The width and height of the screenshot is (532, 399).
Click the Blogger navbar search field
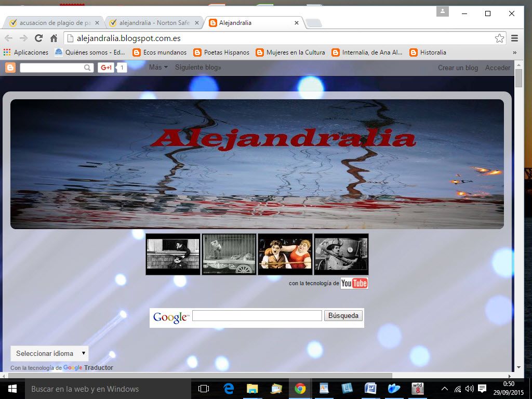52,68
